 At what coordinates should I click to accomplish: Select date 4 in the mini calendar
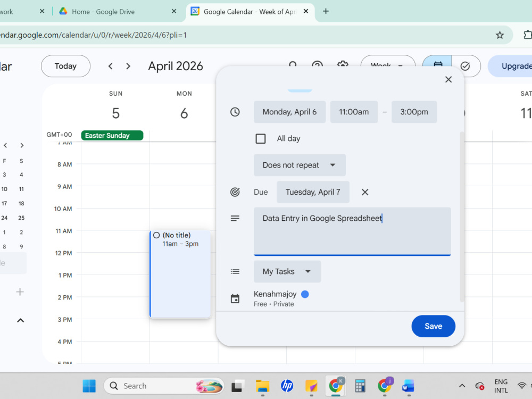[x=21, y=174]
